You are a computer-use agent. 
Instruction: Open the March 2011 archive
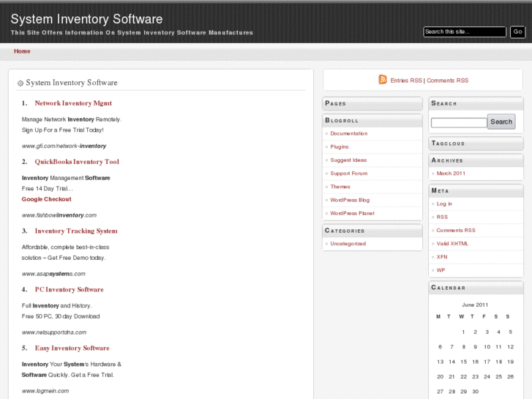tap(451, 174)
